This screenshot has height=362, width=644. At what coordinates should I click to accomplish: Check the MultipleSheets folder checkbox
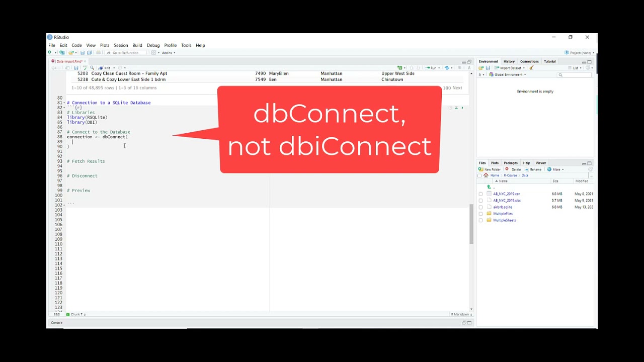480,220
